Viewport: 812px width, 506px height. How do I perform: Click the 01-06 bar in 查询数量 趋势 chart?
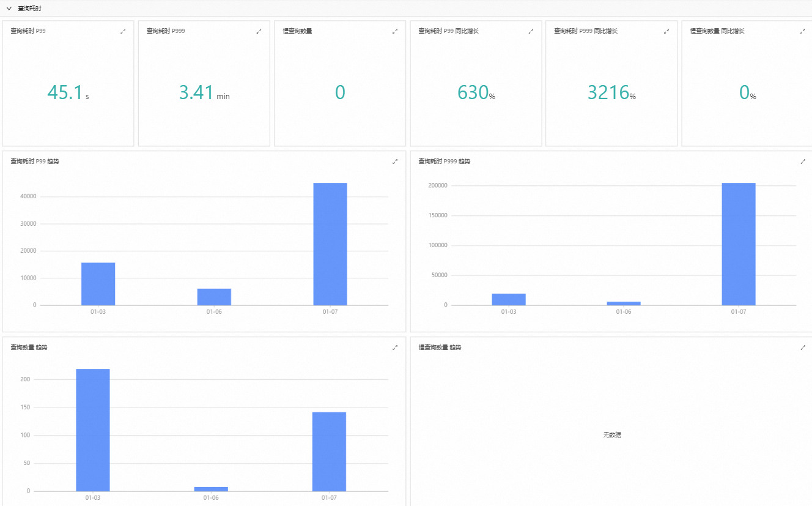(x=211, y=489)
